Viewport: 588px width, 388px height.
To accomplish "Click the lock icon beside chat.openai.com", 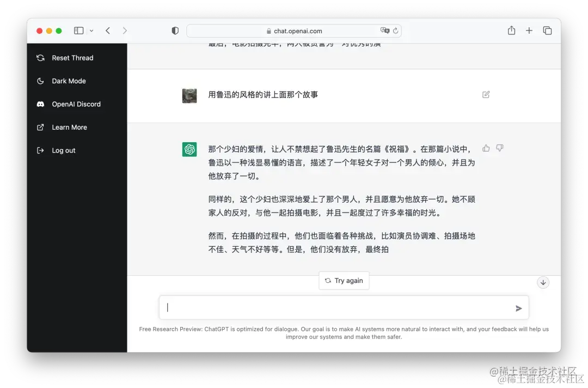I will 269,31.
